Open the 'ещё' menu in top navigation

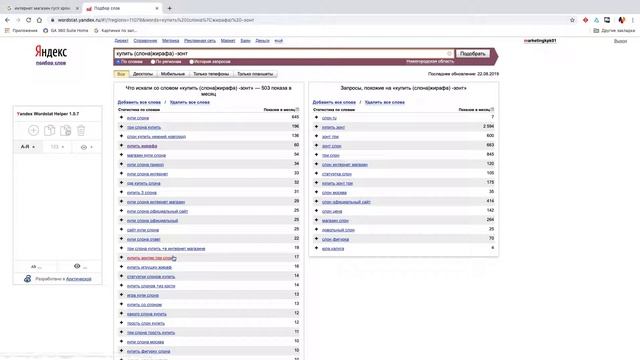coord(278,41)
